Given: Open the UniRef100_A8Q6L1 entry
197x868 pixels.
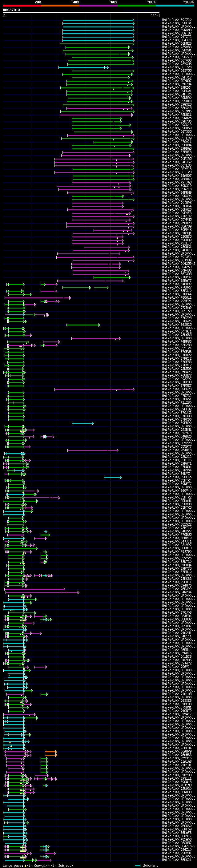Looking at the screenshot, I should (x=177, y=297).
